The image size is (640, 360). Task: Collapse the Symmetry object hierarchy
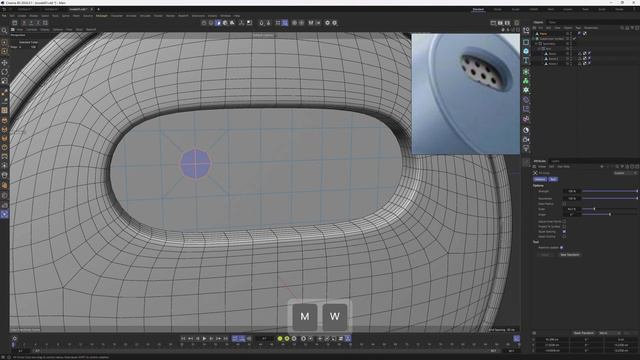(536, 44)
